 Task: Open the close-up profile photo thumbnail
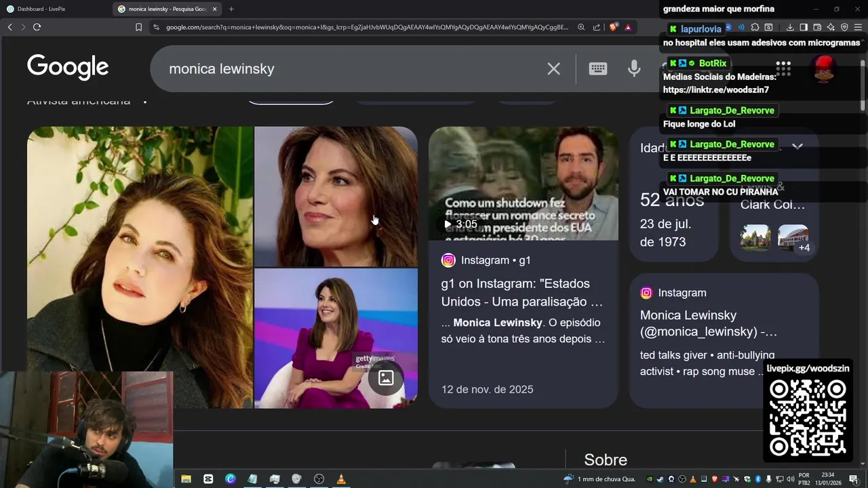tap(336, 197)
